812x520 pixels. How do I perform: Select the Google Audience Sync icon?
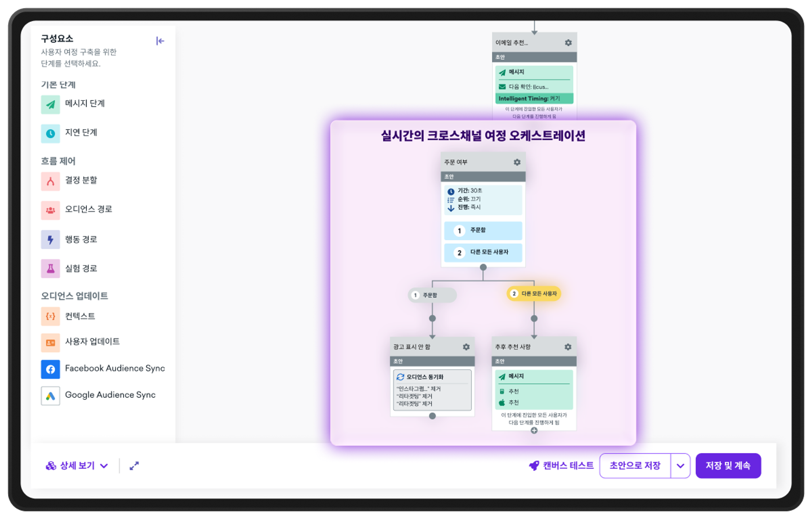click(50, 396)
